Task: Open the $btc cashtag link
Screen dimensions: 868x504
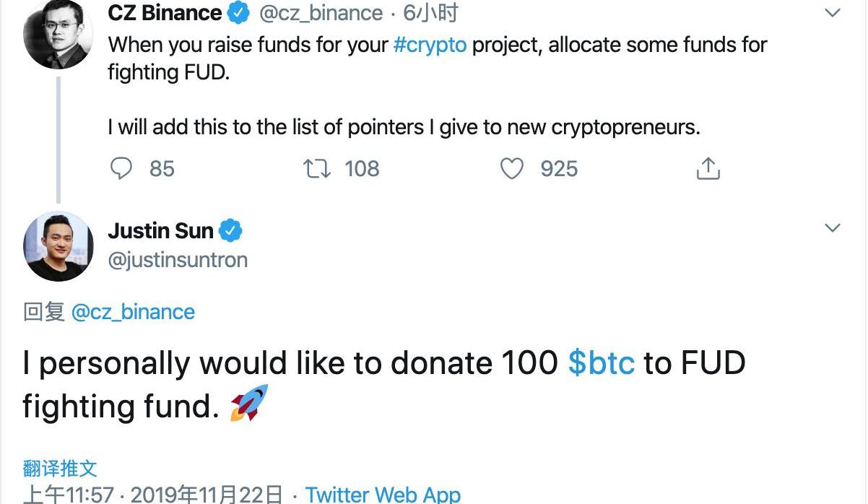Action: pos(601,363)
